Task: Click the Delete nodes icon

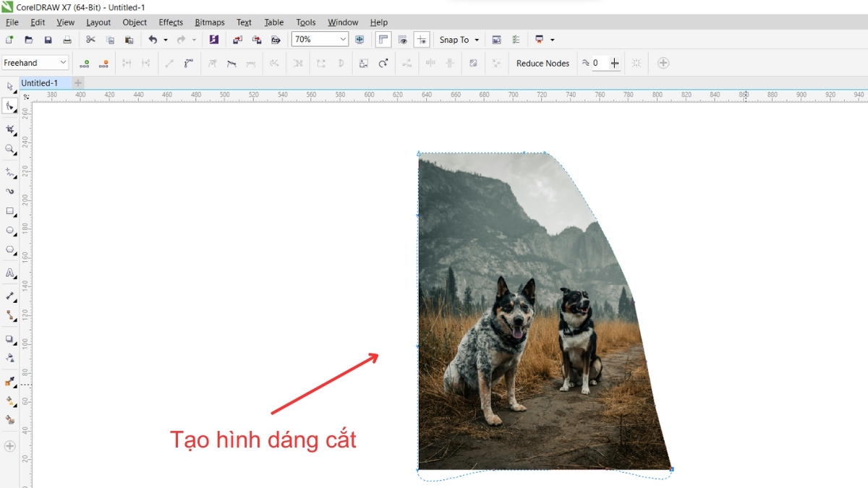Action: pyautogui.click(x=104, y=63)
